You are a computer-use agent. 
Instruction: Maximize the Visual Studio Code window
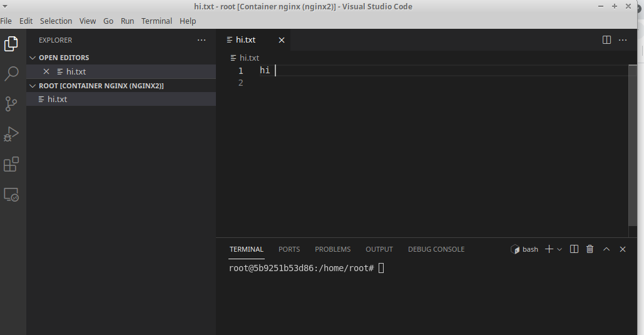point(615,6)
